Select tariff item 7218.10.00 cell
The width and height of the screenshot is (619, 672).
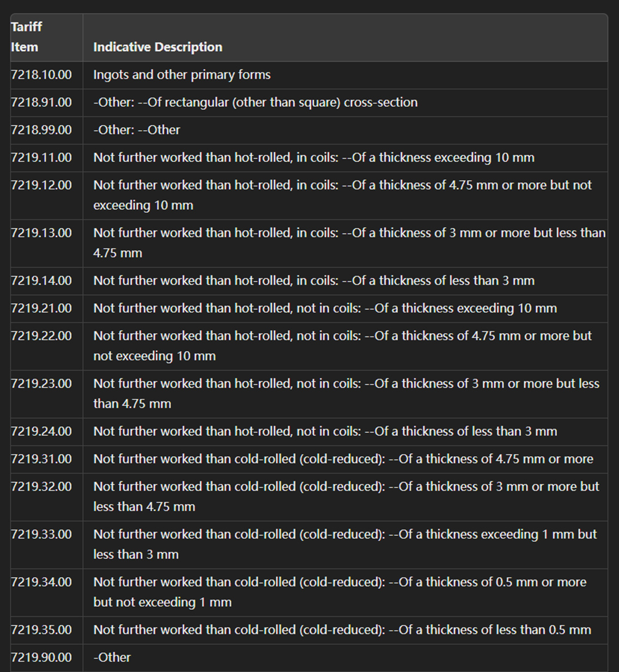[x=41, y=75]
